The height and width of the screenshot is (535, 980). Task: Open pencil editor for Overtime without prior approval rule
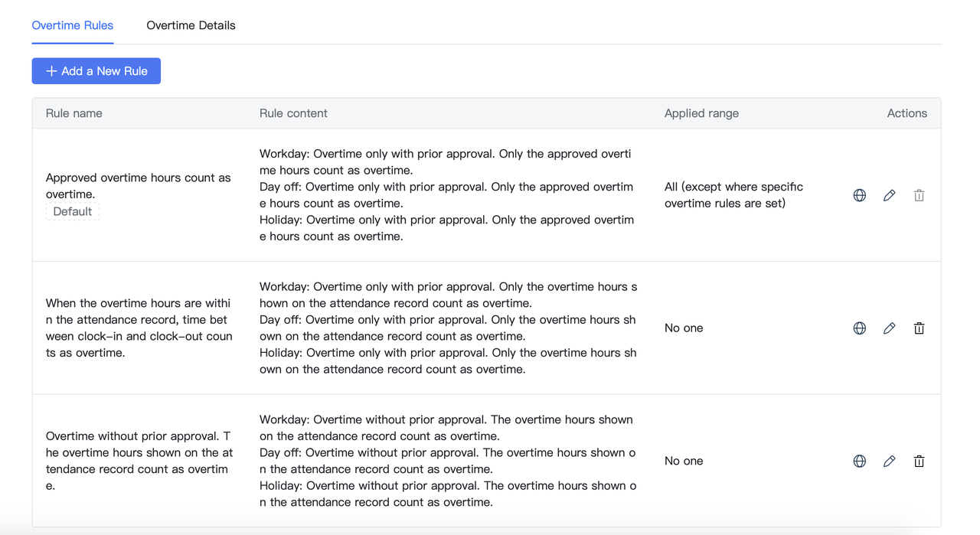[x=889, y=462]
